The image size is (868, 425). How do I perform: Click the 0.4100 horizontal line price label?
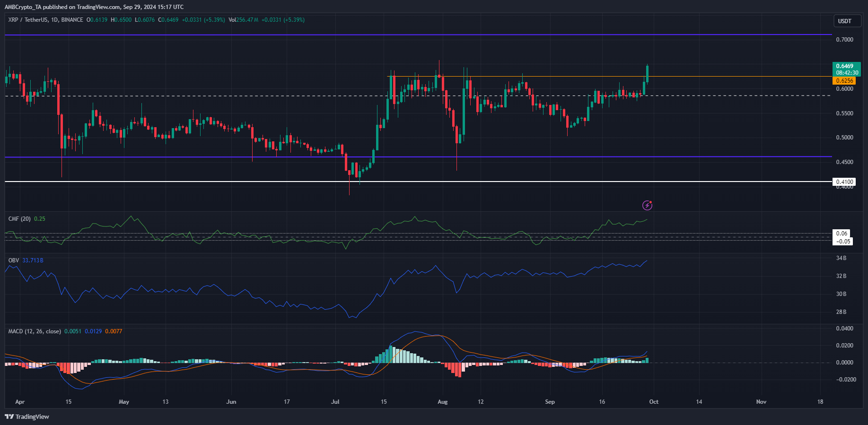(844, 182)
